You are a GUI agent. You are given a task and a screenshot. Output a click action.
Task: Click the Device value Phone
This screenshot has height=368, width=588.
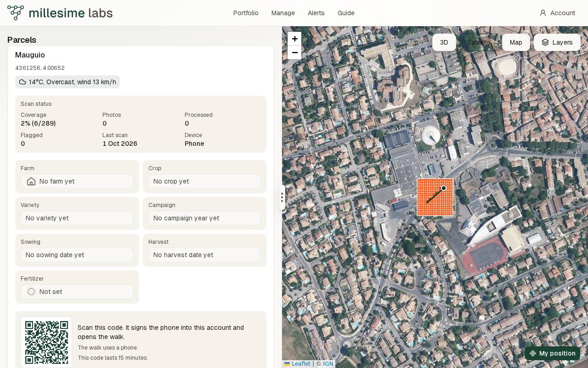[194, 144]
